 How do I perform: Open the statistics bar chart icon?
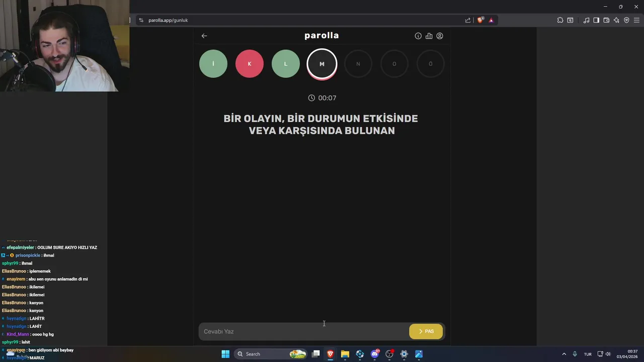(429, 36)
